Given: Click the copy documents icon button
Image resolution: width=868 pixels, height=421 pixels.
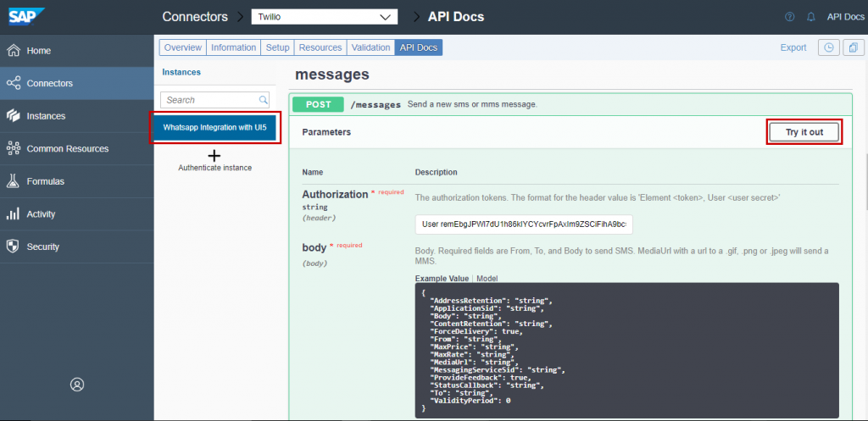Looking at the screenshot, I should (x=854, y=47).
